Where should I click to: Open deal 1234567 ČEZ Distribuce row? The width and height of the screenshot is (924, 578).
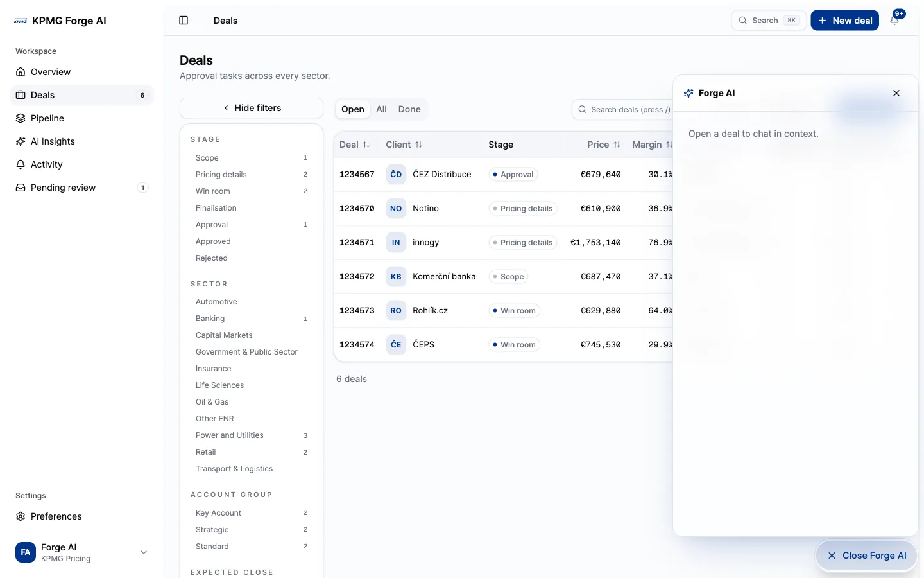tap(504, 175)
